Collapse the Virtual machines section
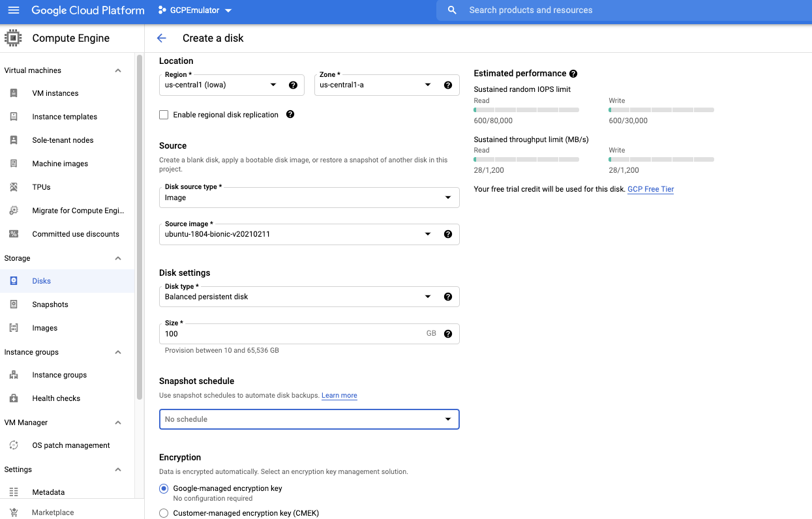Screen dimensions: 812x519 118,70
